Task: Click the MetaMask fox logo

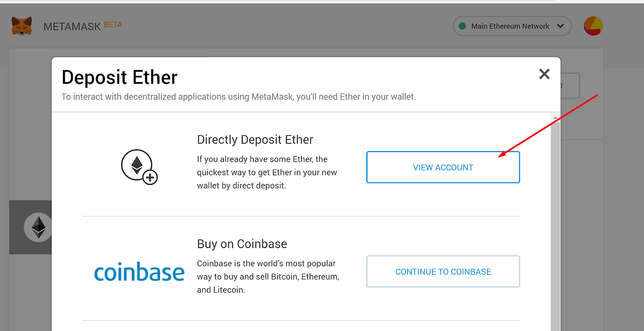Action: point(22,26)
